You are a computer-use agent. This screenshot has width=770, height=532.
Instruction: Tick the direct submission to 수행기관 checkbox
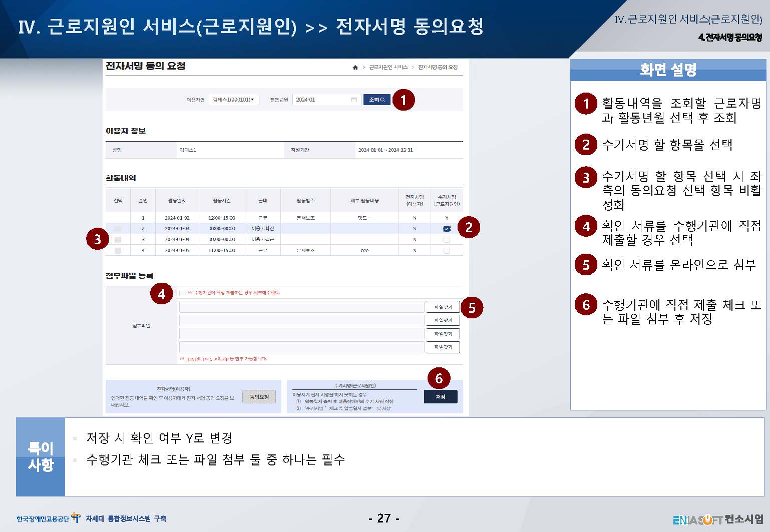click(183, 293)
